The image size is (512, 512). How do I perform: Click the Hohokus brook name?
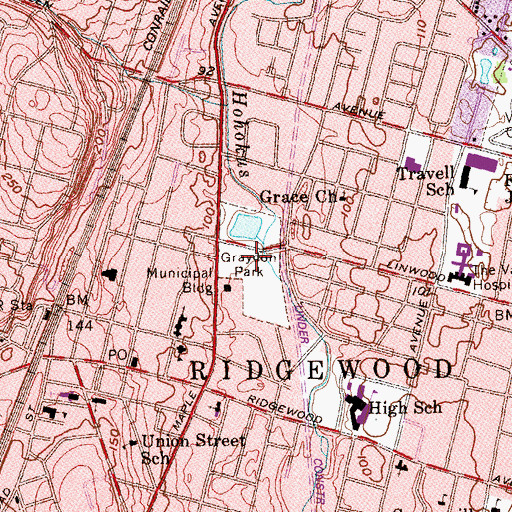(x=240, y=134)
